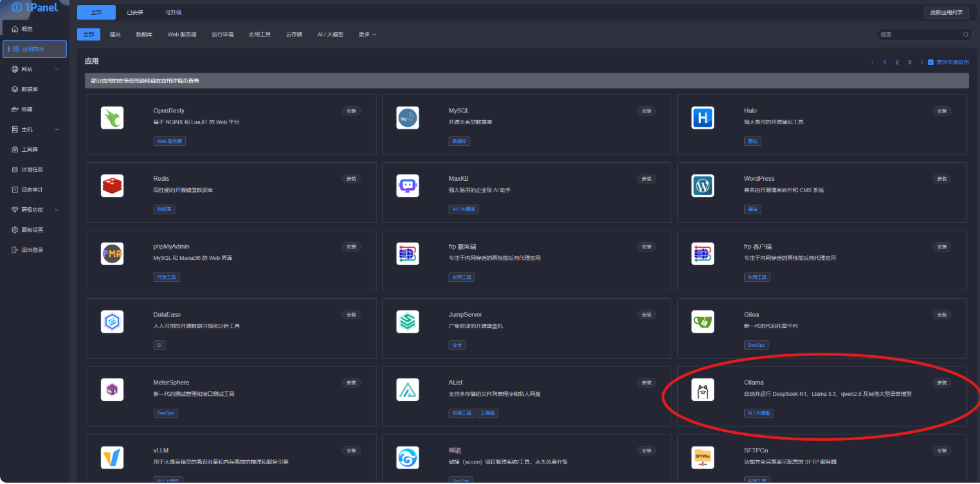Click the DevOps tag under Gitea
The height and width of the screenshot is (484, 980).
coord(756,345)
